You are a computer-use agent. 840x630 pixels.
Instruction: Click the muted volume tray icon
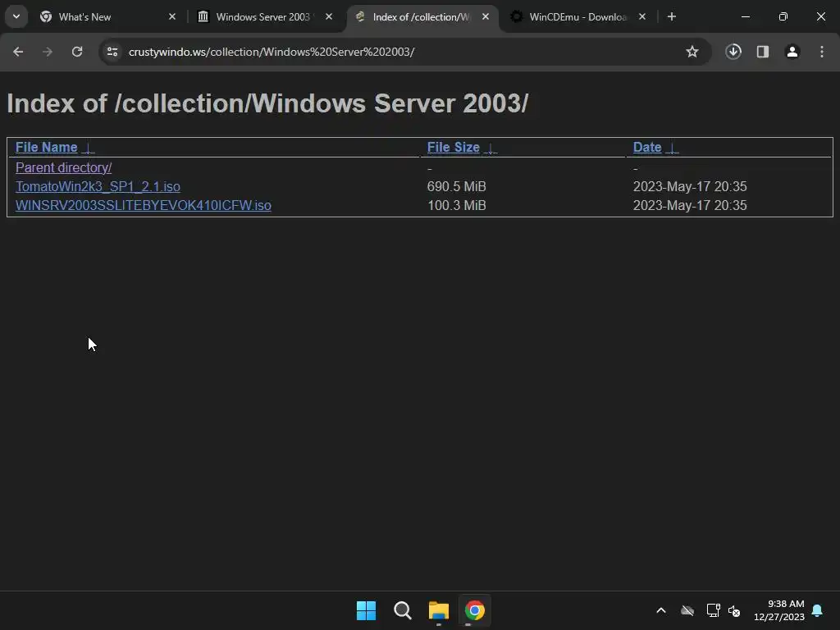[x=734, y=610]
